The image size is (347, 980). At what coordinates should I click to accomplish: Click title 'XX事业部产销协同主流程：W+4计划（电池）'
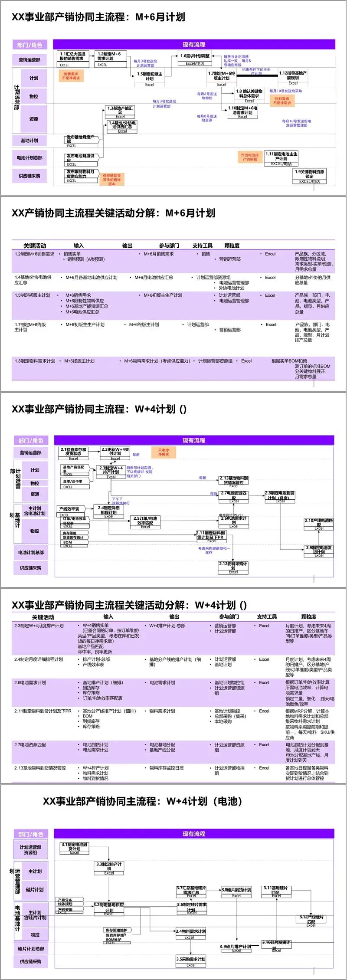[143, 801]
